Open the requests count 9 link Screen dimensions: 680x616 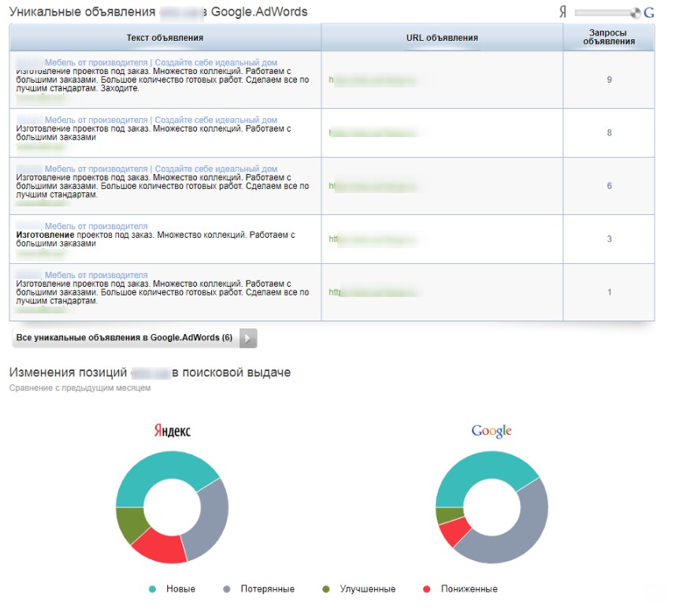coord(609,80)
